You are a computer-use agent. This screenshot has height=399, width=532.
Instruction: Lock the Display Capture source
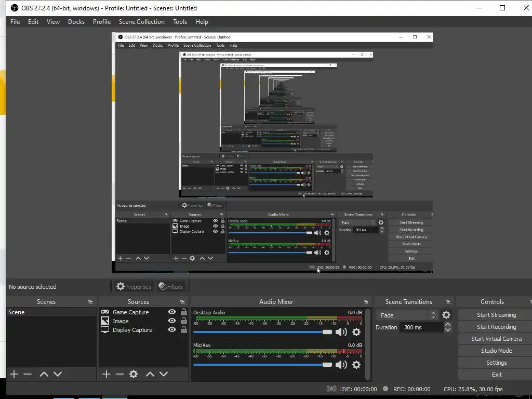(x=183, y=329)
